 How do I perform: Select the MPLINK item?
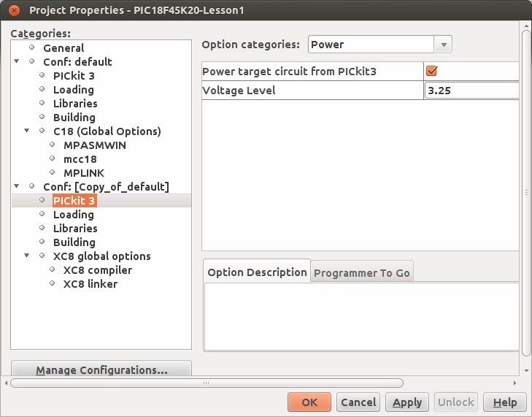[x=84, y=173]
